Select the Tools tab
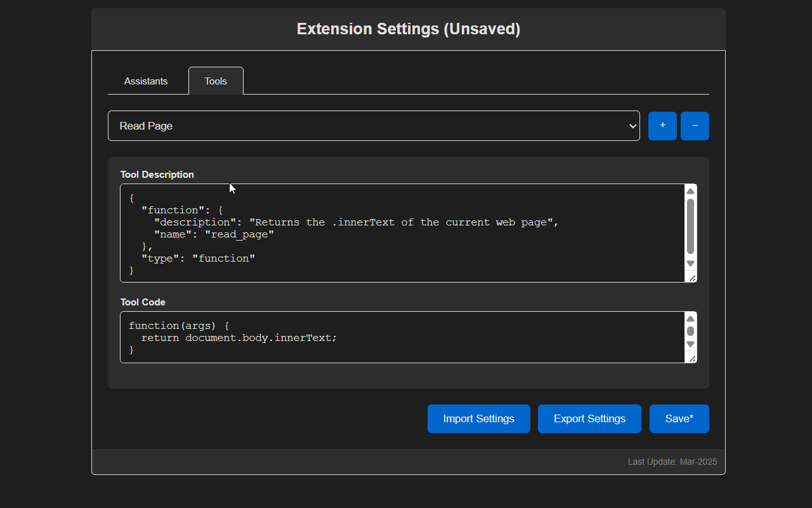Image resolution: width=812 pixels, height=508 pixels. pyautogui.click(x=216, y=81)
